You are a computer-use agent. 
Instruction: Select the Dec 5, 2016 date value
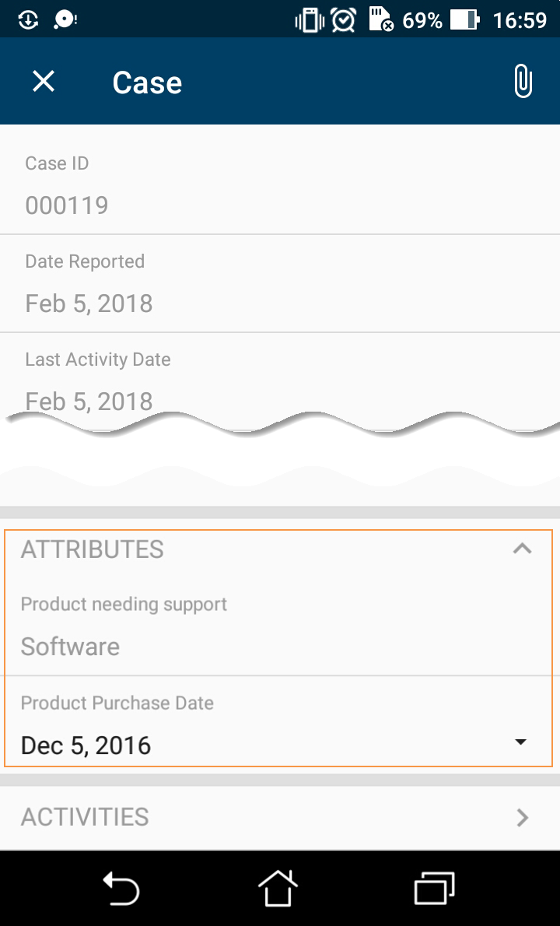(x=86, y=745)
